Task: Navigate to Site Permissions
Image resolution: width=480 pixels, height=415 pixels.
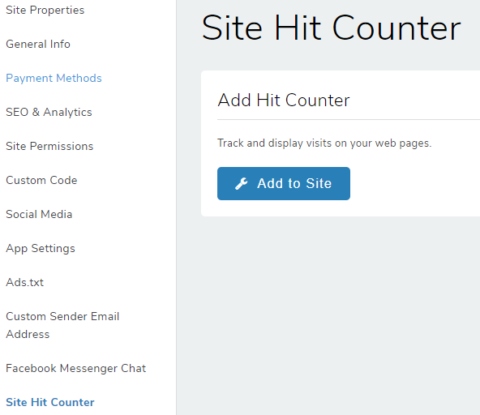Action: (x=49, y=146)
